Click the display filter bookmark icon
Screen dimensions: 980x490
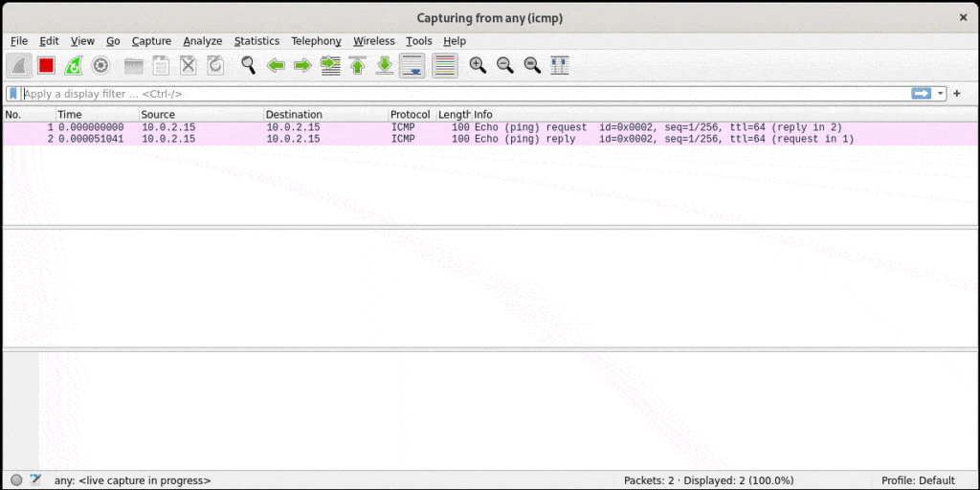pos(13,94)
